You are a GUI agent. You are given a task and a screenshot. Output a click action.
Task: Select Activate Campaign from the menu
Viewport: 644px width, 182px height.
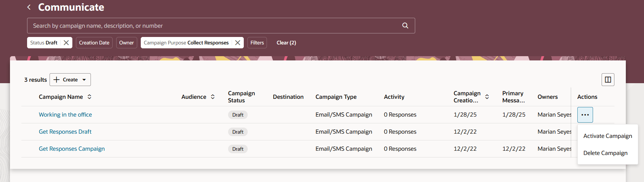point(607,136)
